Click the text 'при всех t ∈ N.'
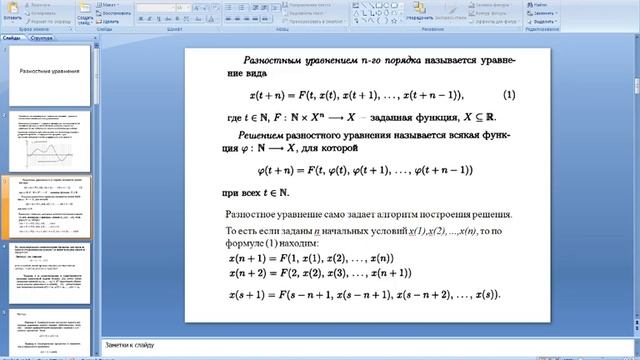 [256, 193]
